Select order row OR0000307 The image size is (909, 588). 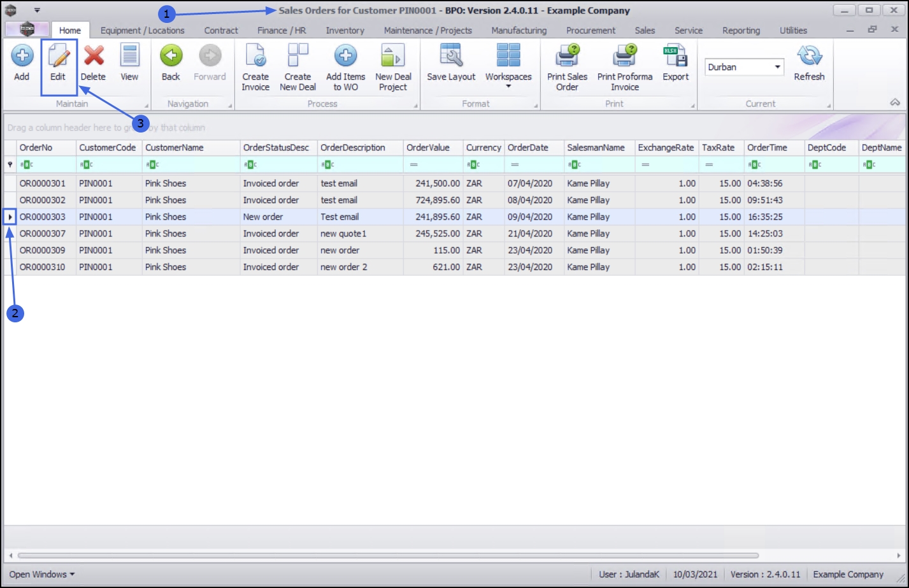point(455,234)
